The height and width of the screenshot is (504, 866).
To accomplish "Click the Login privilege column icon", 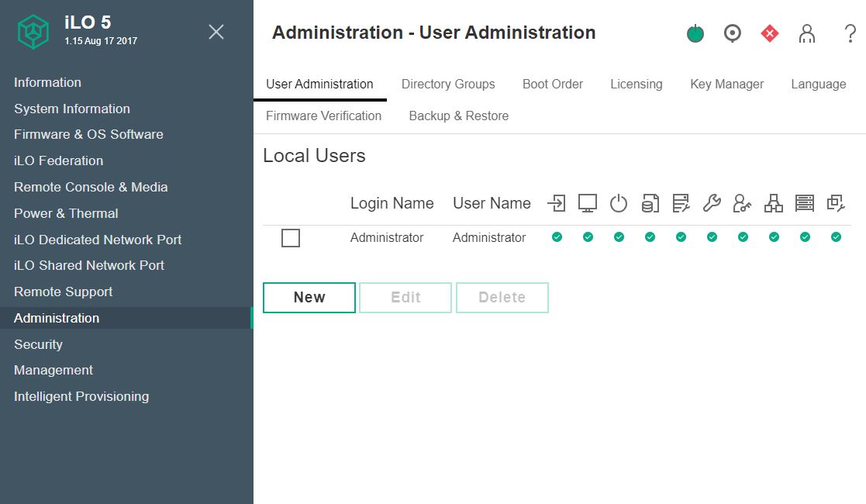I will pos(556,203).
